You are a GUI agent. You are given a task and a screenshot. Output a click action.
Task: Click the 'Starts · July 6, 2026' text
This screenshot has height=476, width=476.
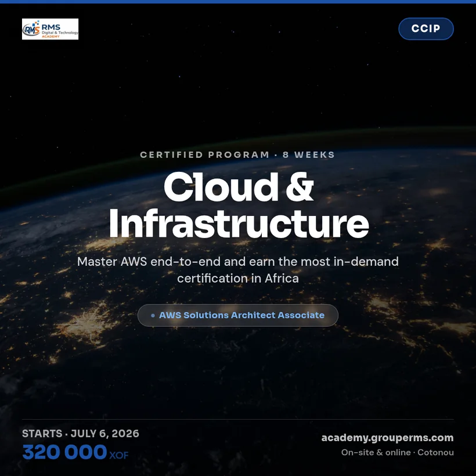pyautogui.click(x=81, y=434)
